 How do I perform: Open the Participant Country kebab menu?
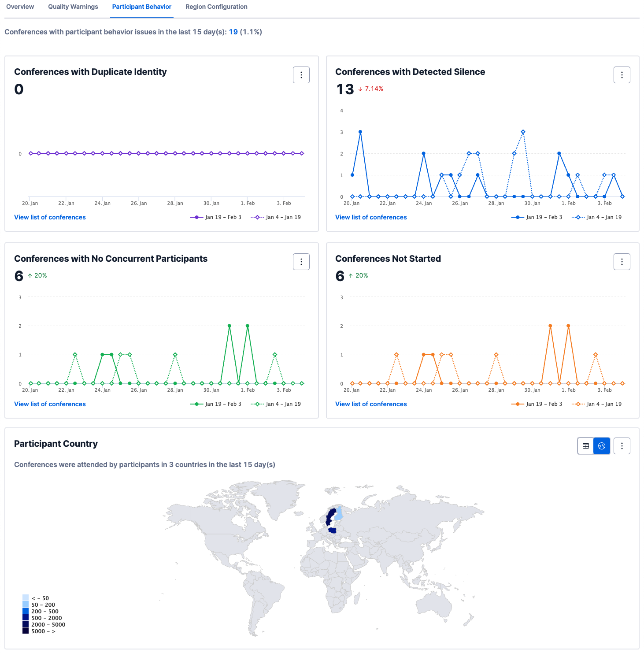622,446
